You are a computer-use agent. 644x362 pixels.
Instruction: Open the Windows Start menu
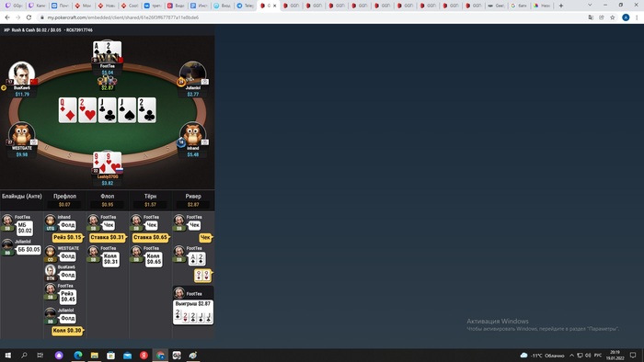(7, 355)
